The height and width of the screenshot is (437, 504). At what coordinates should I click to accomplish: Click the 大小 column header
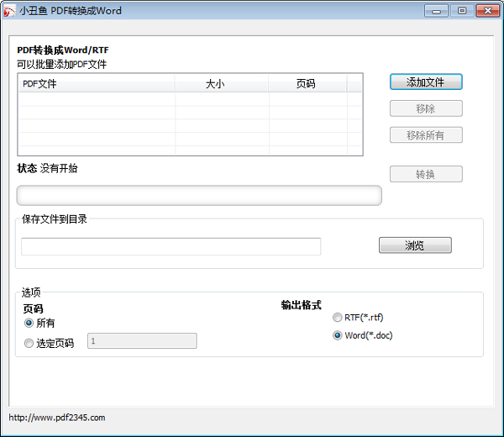222,83
